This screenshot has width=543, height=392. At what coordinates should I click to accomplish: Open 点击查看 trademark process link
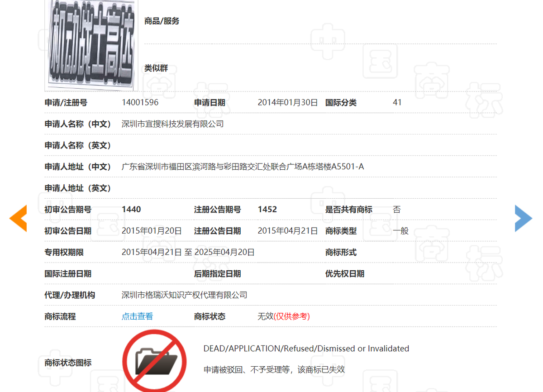pyautogui.click(x=137, y=316)
